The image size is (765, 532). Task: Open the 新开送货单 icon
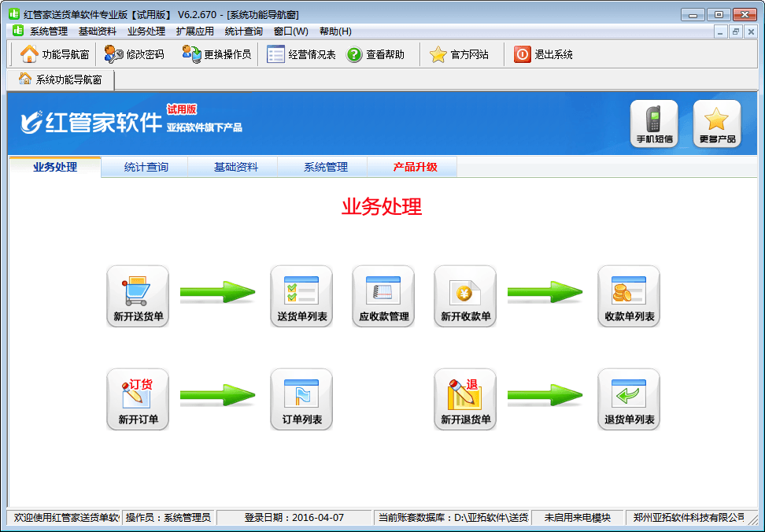coord(138,295)
